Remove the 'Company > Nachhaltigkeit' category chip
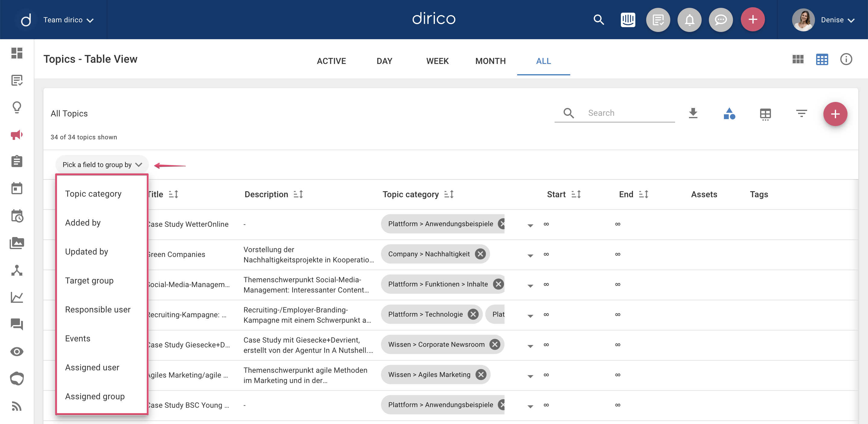868x424 pixels. pos(480,254)
